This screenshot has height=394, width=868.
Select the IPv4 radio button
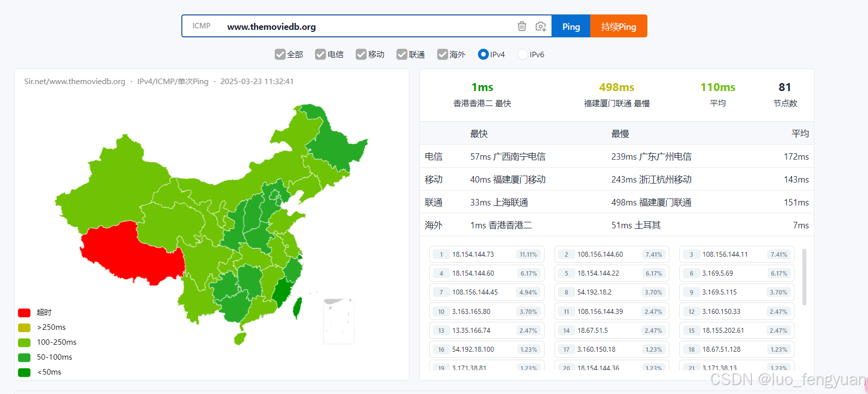[483, 54]
